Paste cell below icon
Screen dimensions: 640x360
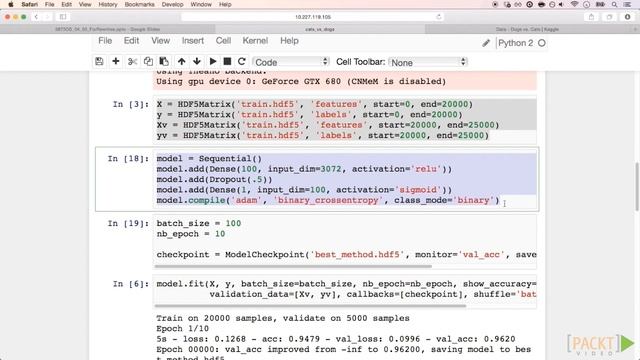[x=164, y=62]
